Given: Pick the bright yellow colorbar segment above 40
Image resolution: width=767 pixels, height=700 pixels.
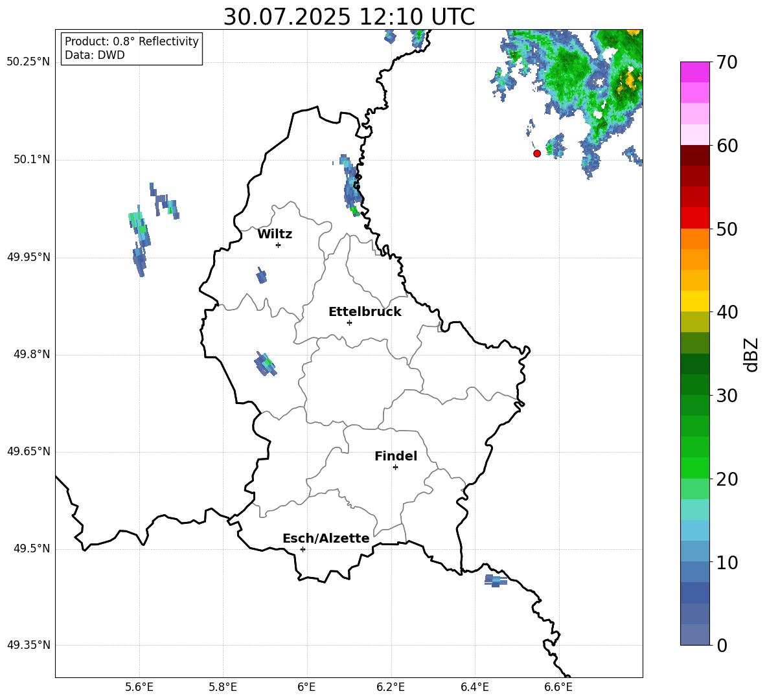Looking at the screenshot, I should point(694,301).
